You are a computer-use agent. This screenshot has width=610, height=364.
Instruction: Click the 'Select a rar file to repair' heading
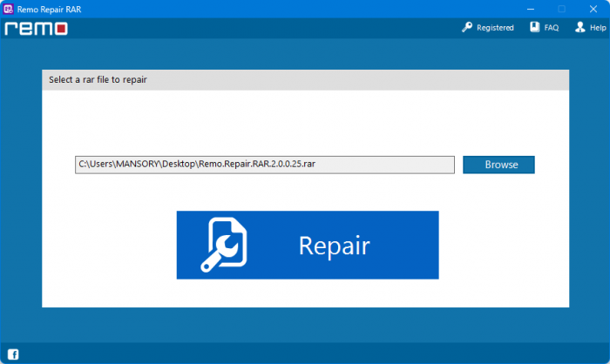98,80
